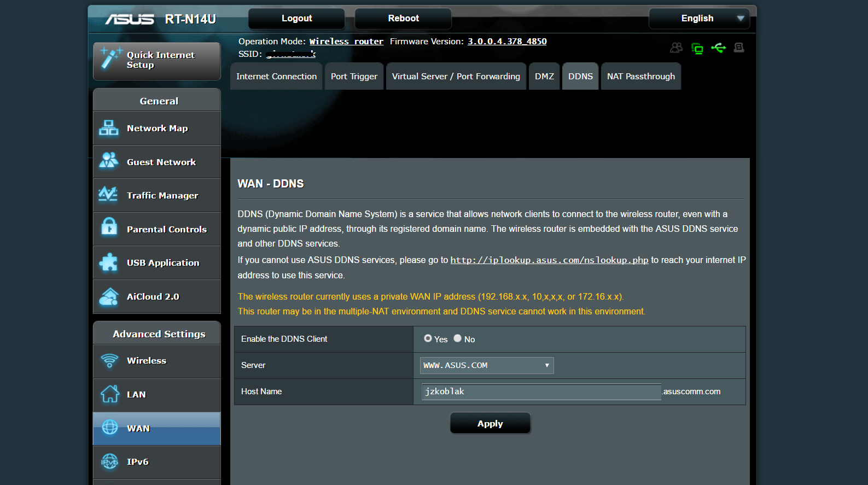Click the Network Map icon in sidebar

108,128
